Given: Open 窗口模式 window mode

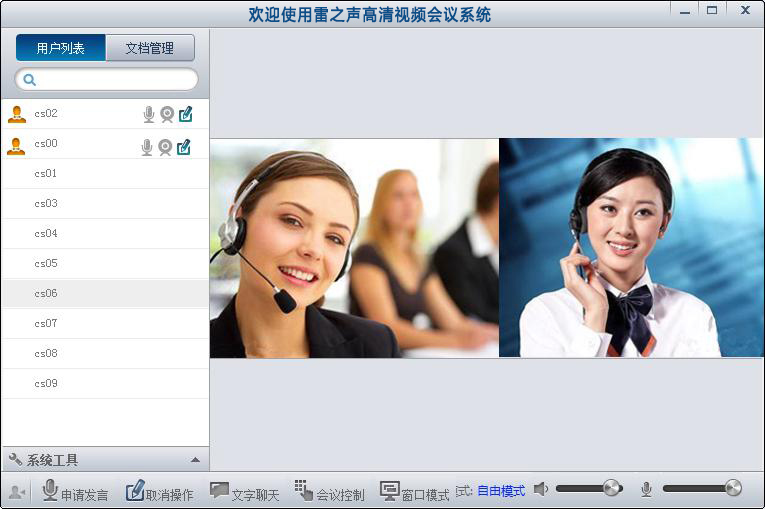Looking at the screenshot, I should 415,491.
